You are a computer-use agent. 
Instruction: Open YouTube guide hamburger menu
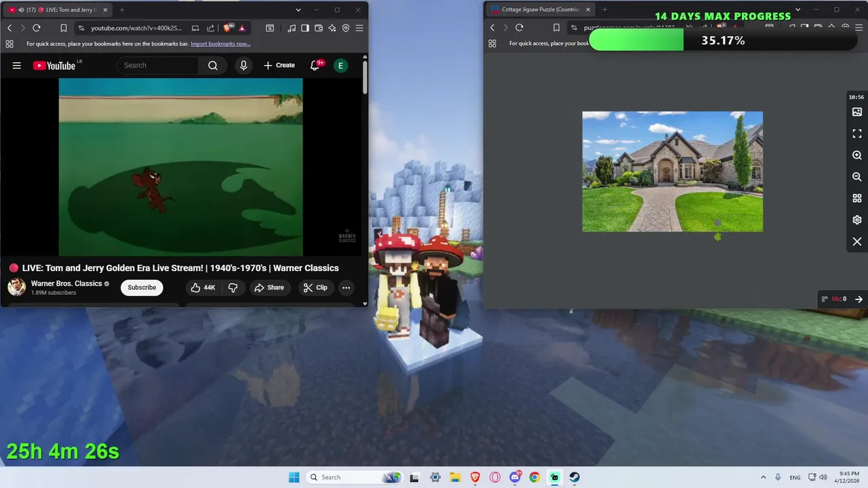tap(17, 66)
